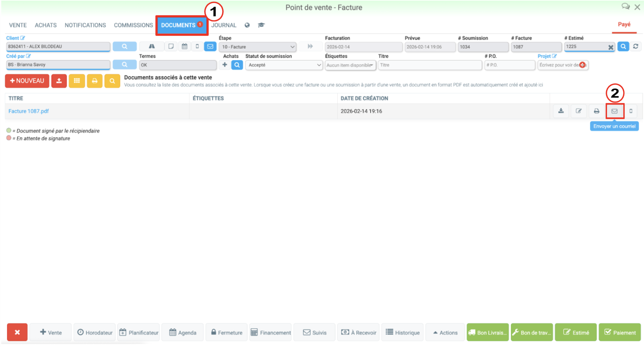Image resolution: width=644 pixels, height=347 pixels.
Task: Click the blue envelope icon near client
Action: coord(210,46)
